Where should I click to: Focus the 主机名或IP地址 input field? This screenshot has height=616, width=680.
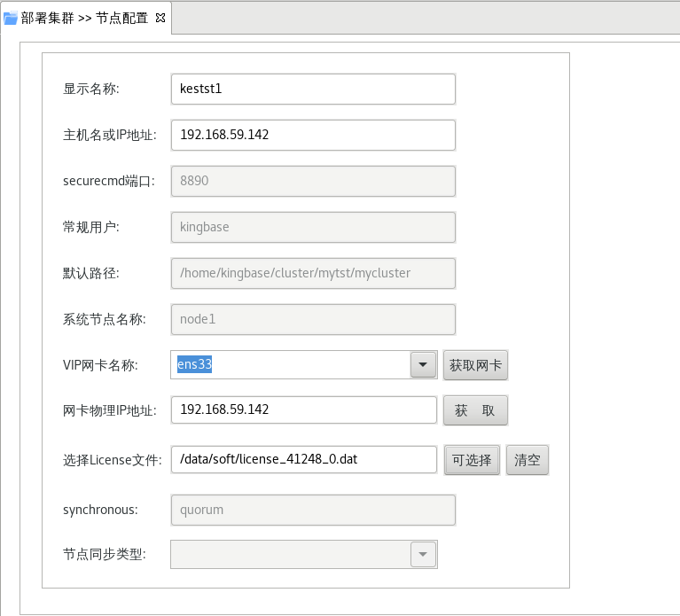pos(312,135)
